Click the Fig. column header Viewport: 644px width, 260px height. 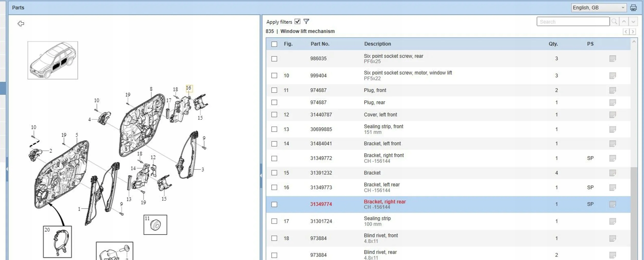coord(288,44)
